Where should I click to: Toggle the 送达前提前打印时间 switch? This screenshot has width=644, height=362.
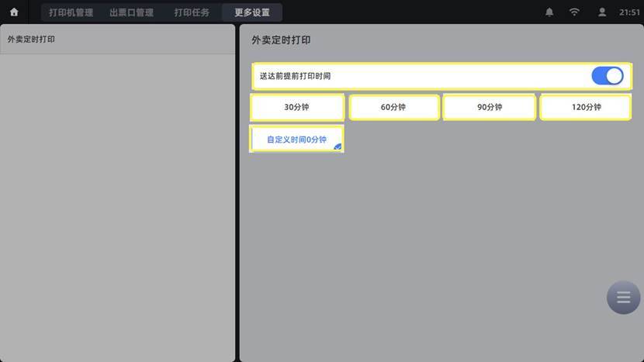(x=608, y=76)
